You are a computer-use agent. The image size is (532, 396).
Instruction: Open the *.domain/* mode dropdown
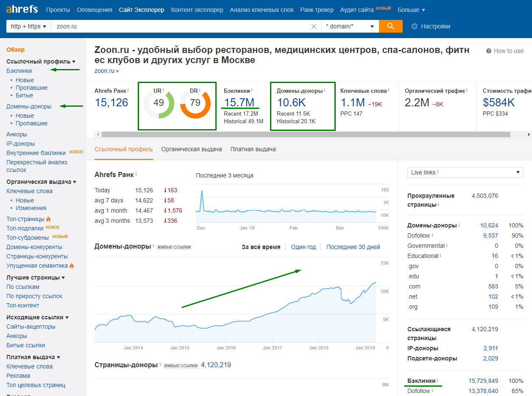(x=350, y=26)
